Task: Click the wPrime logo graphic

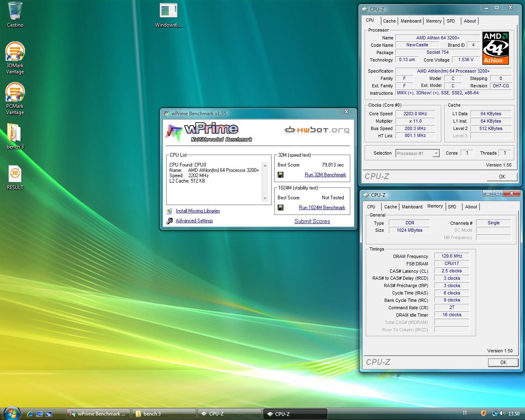Action: tap(209, 132)
